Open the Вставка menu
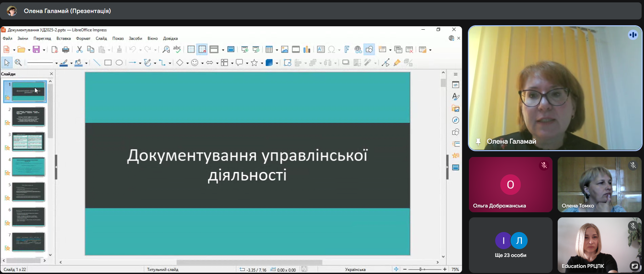Screen dimensions: 644x274 click(x=63, y=39)
